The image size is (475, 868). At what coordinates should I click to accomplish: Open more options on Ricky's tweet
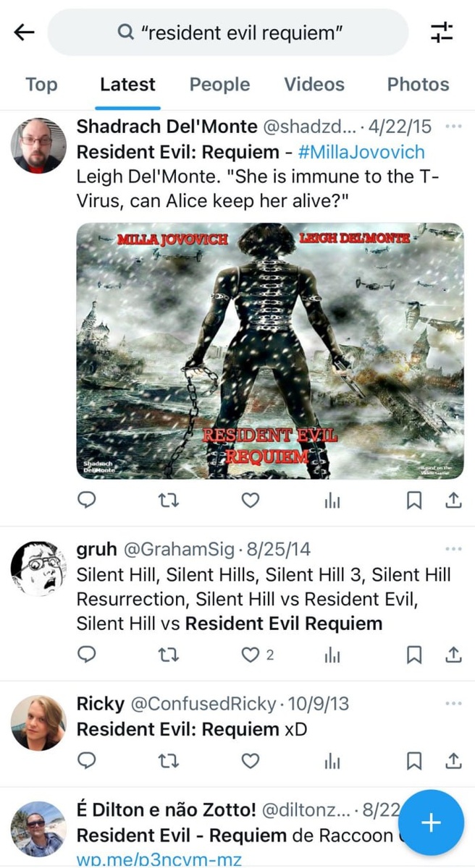[x=454, y=704]
